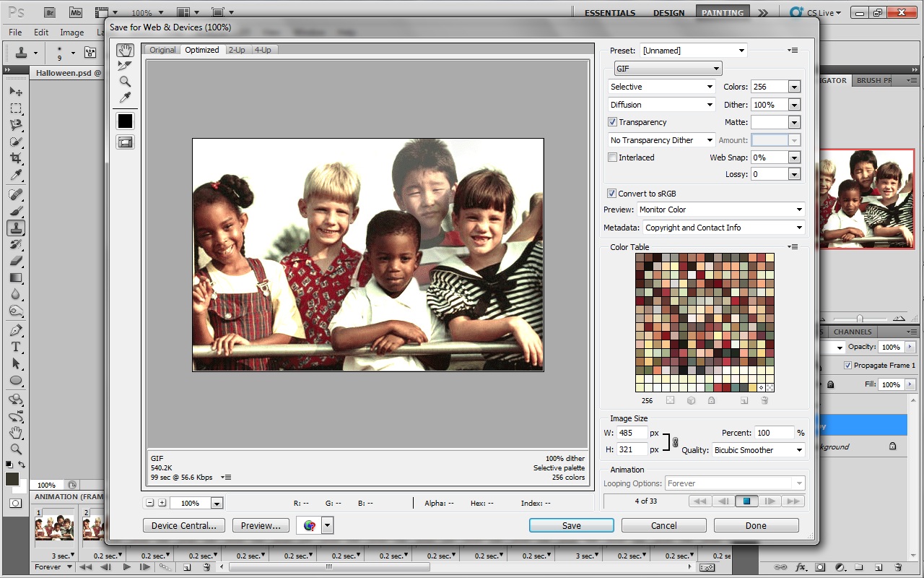This screenshot has height=578, width=924.
Task: Select the Hand tool in the Save for Web dialog
Action: pyautogui.click(x=125, y=50)
